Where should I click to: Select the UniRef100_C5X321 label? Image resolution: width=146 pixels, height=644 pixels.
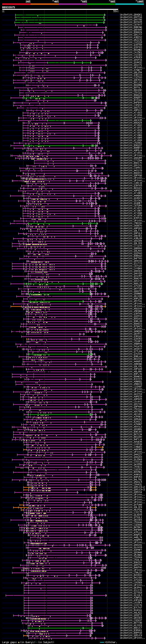[131, 93]
